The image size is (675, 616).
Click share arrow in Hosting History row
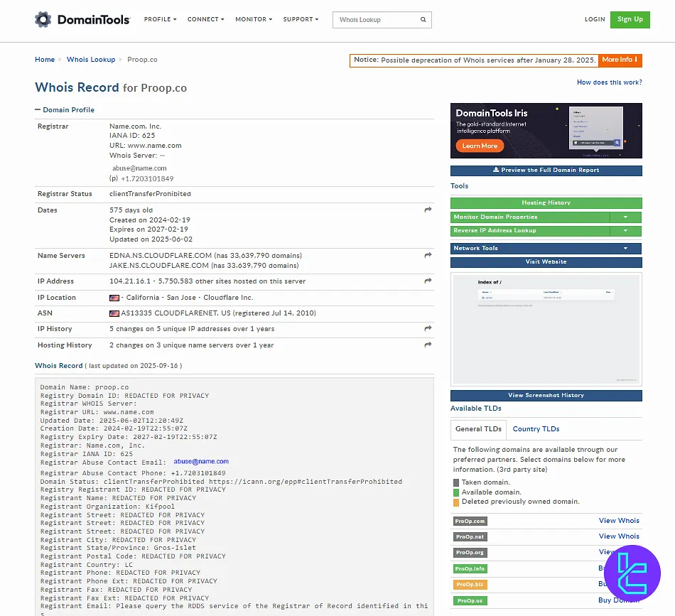[x=428, y=345]
